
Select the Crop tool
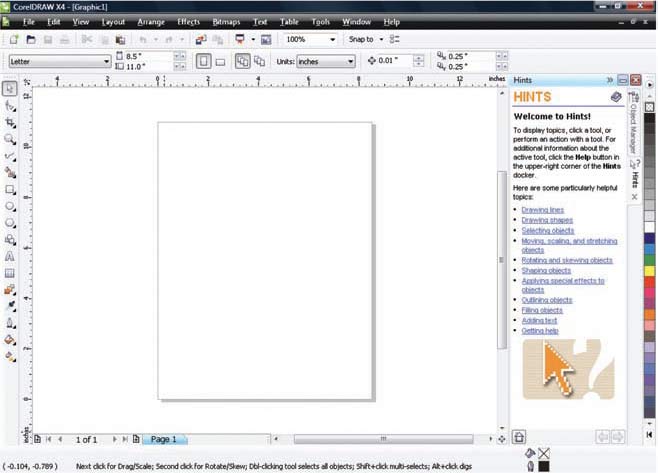click(x=10, y=122)
